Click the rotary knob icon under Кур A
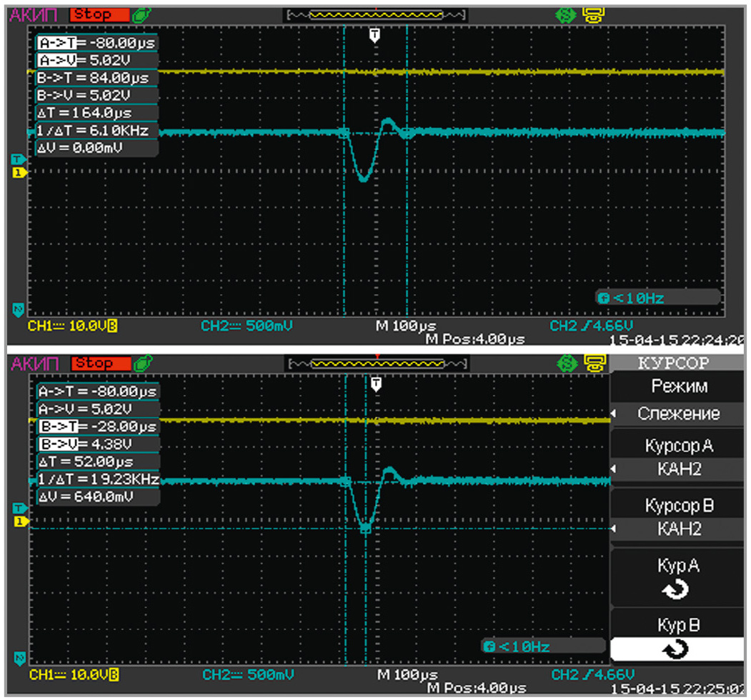Screen dimensions: 751x700 (677, 590)
